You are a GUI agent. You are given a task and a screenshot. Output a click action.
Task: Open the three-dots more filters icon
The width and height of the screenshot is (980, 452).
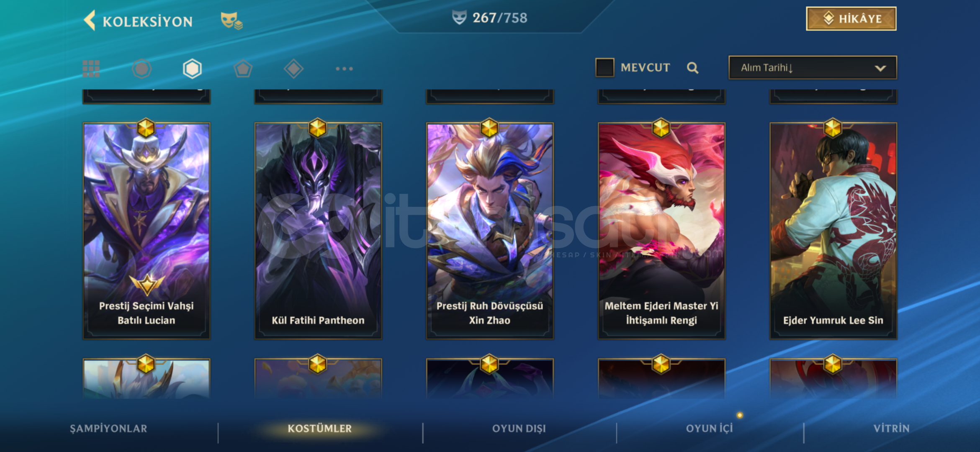tap(344, 69)
